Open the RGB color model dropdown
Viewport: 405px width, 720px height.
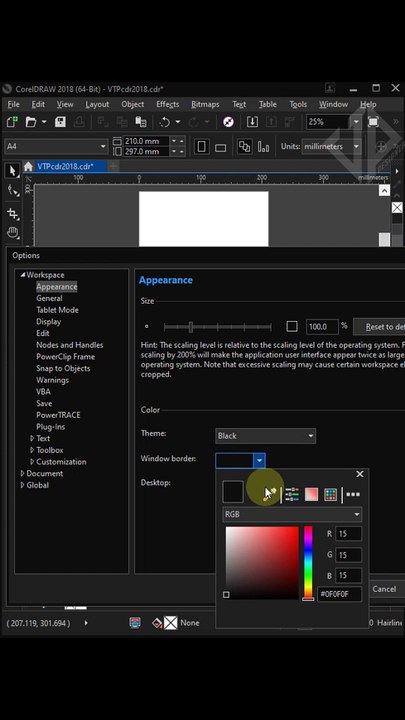click(x=292, y=514)
